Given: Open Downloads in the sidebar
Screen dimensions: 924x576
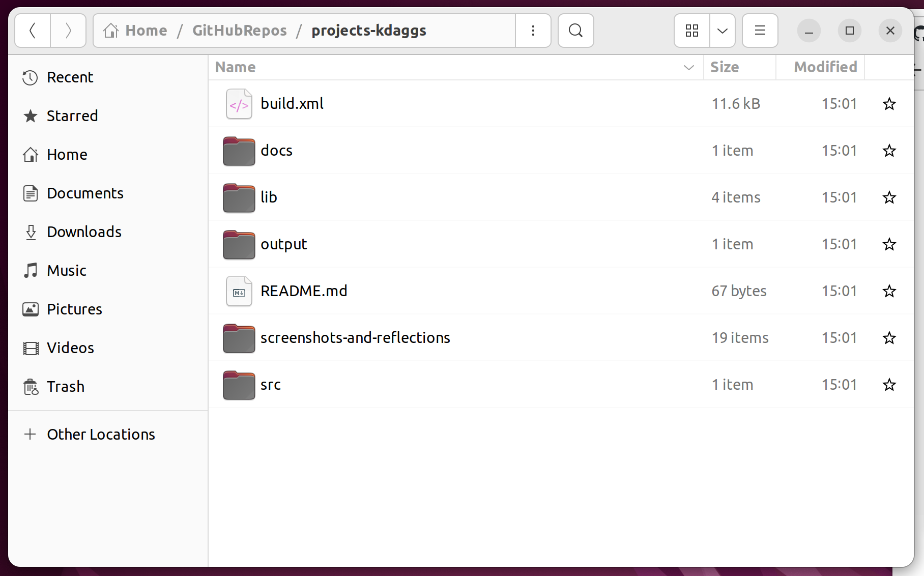Looking at the screenshot, I should [108, 232].
